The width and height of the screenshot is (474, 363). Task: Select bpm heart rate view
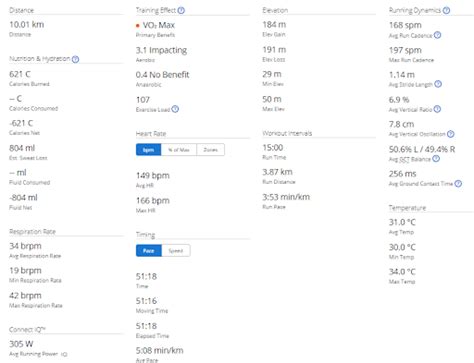tap(149, 150)
